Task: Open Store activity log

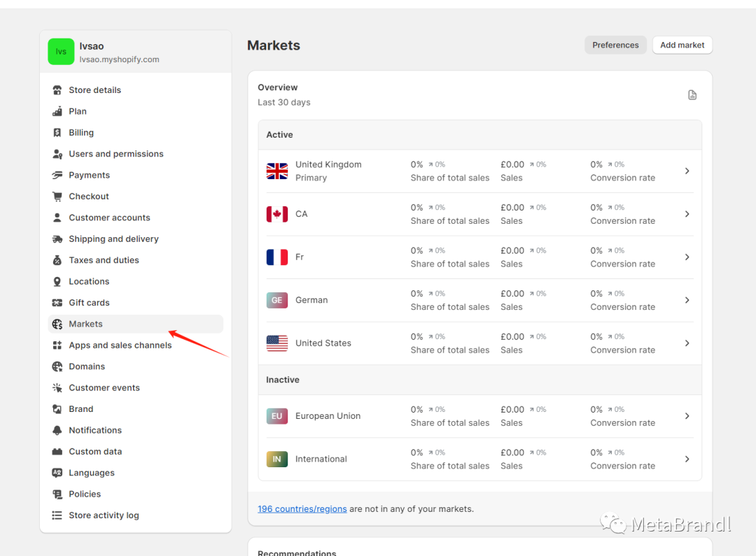Action: 136,515
